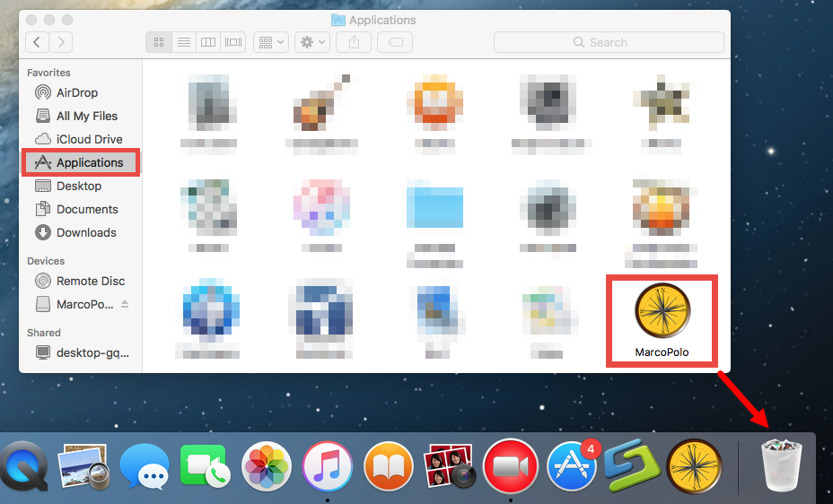Image resolution: width=833 pixels, height=504 pixels.
Task: Focus the Finder Search field
Action: pos(609,42)
